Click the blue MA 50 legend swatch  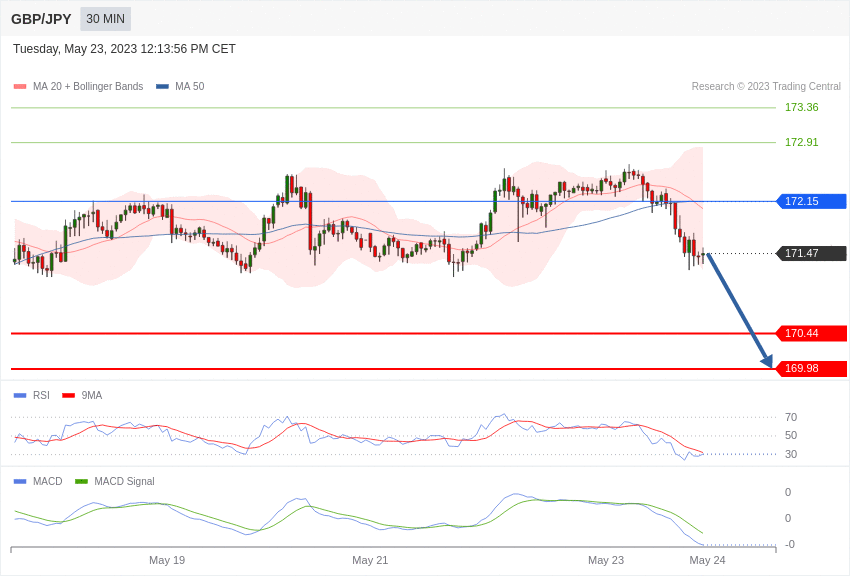tap(162, 87)
